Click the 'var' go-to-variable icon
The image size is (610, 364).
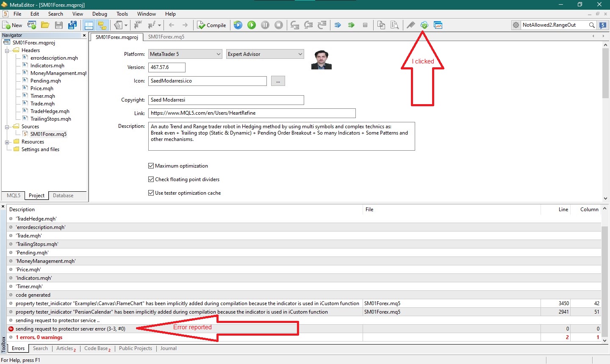point(138,25)
